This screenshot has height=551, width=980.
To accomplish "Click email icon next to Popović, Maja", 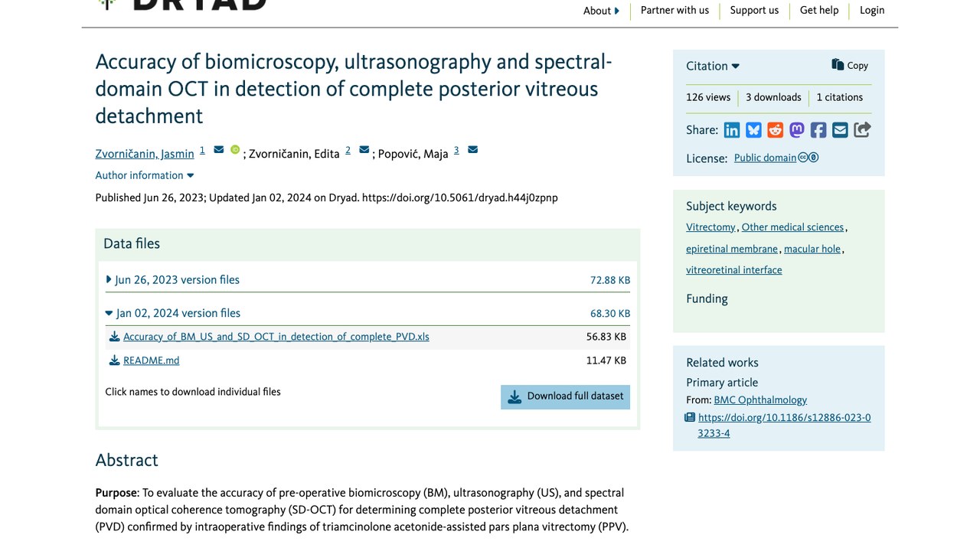I will (472, 150).
